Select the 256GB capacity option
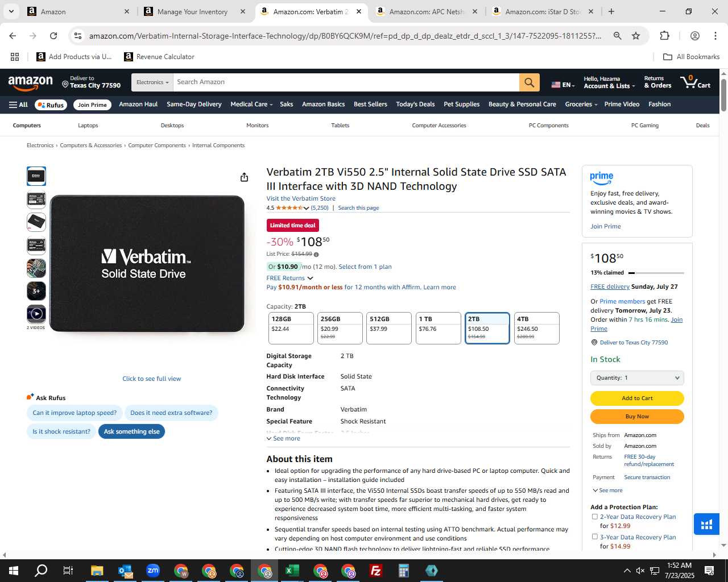 pyautogui.click(x=340, y=328)
